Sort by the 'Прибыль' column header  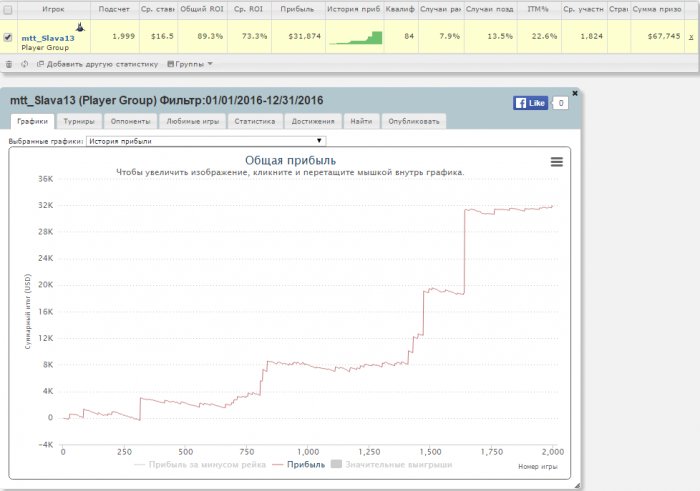point(299,8)
